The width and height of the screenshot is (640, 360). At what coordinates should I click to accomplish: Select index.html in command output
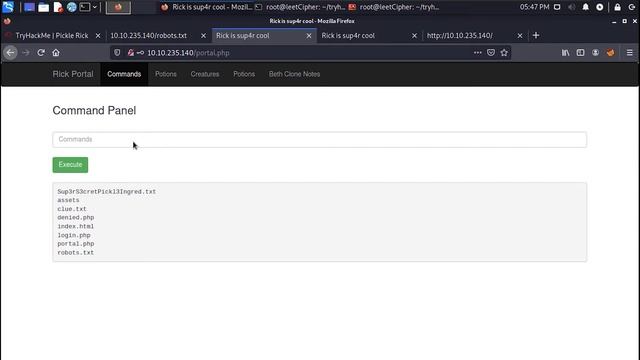pyautogui.click(x=76, y=226)
